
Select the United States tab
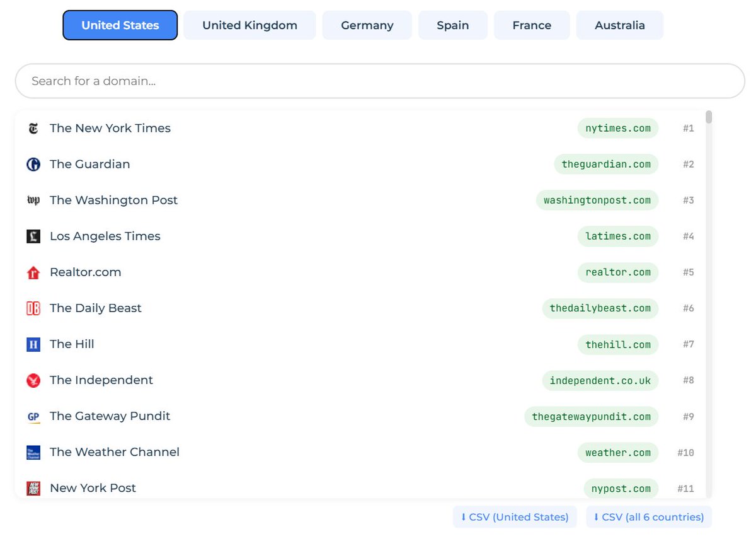120,25
